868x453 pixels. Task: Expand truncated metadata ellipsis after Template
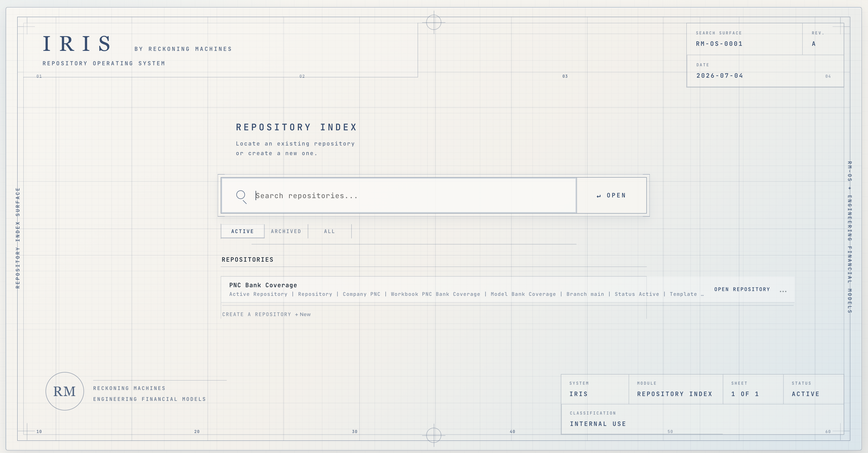tap(702, 294)
